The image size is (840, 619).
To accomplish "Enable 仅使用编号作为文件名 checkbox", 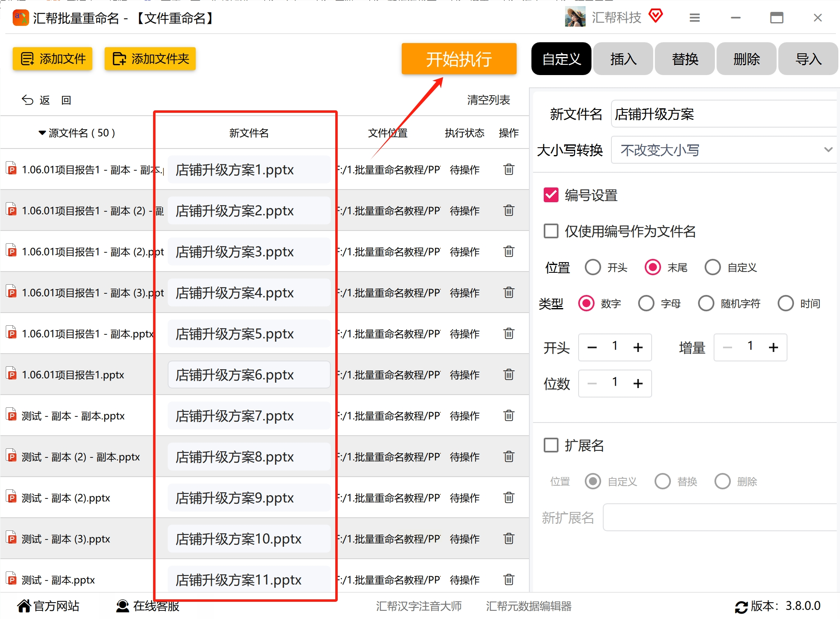I will coord(551,231).
